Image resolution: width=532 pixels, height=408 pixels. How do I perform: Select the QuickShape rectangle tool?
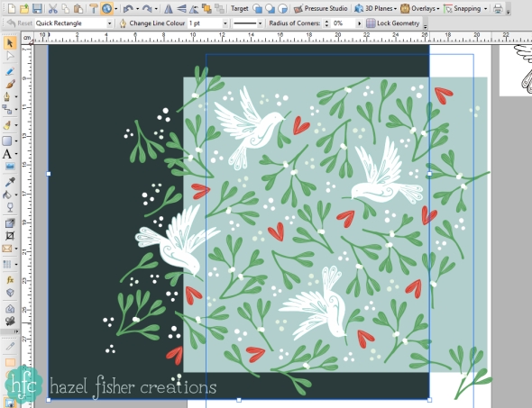pyautogui.click(x=7, y=141)
